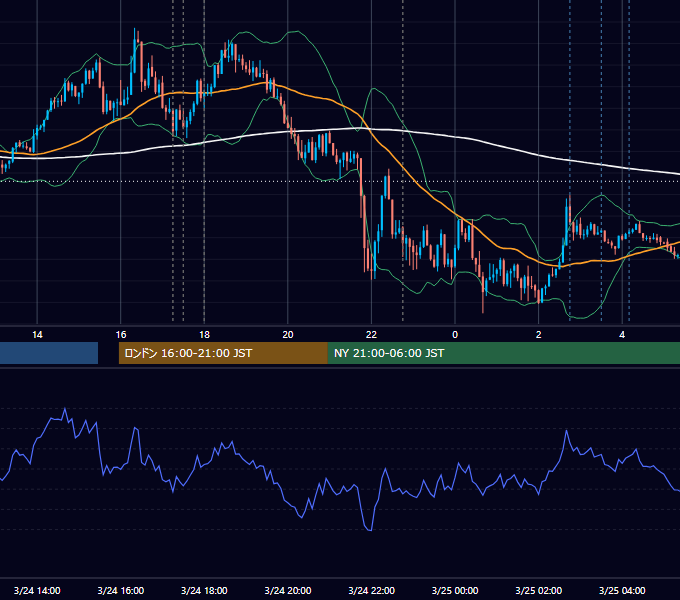Click the '3/25 00:00' date label
This screenshot has width=680, height=600.
pyautogui.click(x=455, y=590)
